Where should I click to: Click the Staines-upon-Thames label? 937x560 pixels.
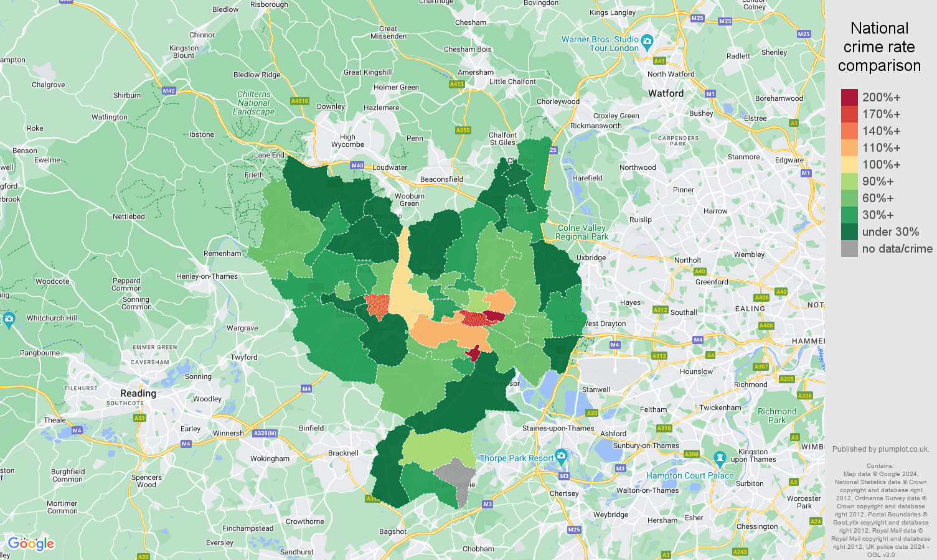click(558, 428)
